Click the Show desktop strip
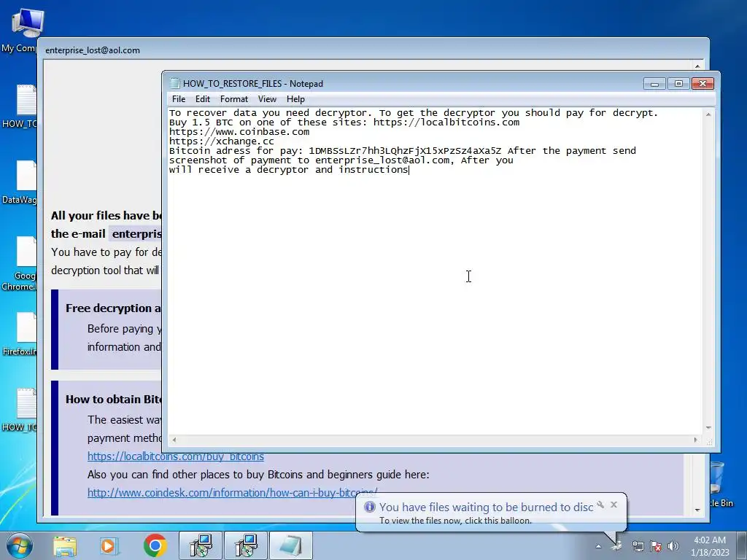The image size is (747, 560). click(x=741, y=545)
